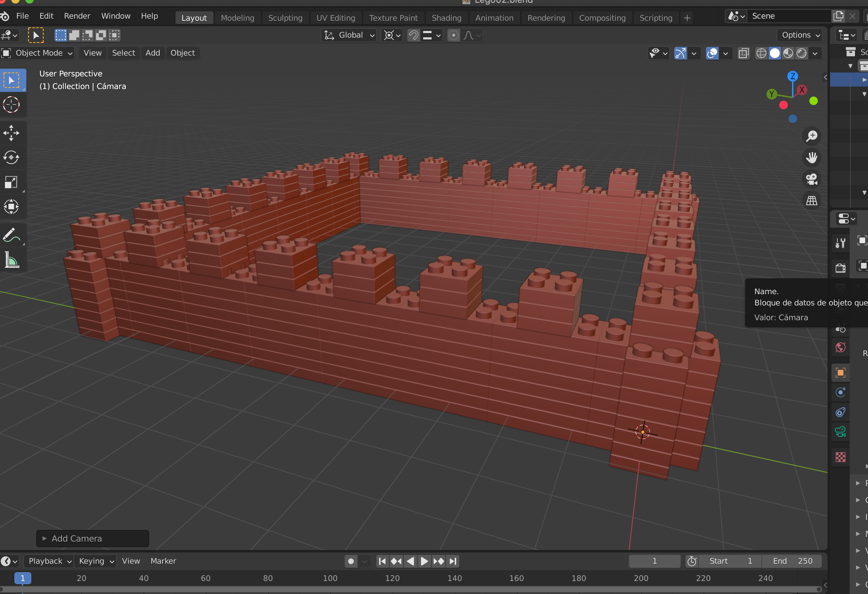The image size is (868, 594).
Task: Activate the Rotate tool
Action: click(11, 157)
